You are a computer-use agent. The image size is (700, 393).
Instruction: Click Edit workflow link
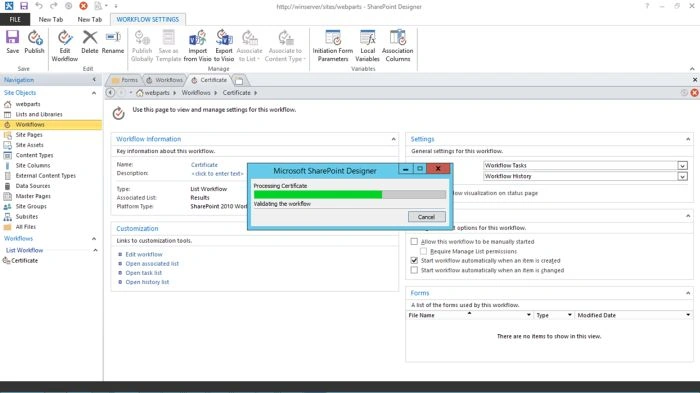[144, 254]
